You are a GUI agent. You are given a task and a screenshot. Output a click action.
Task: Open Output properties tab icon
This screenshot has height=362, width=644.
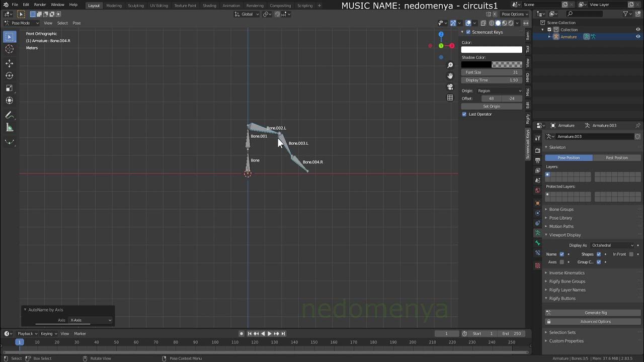537,160
